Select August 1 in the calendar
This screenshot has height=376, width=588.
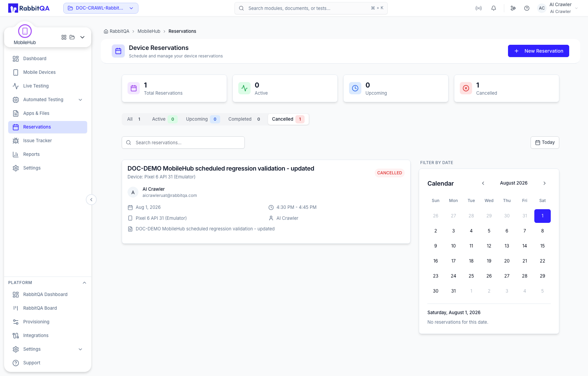coord(543,216)
